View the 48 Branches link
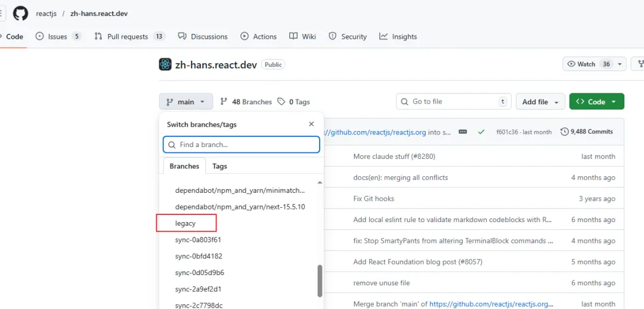The width and height of the screenshot is (644, 309). click(x=246, y=102)
